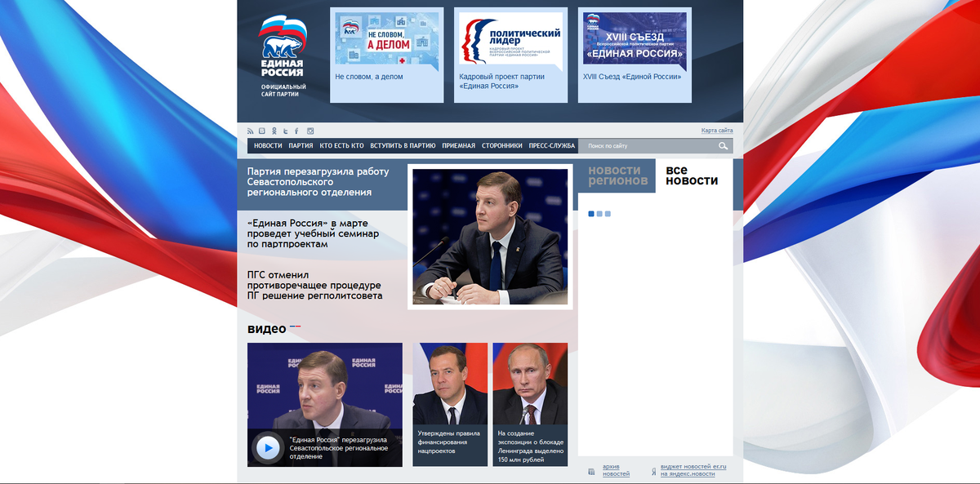Click caption Утверждены правила финансирования нацпроектов
980x484 pixels.
pos(448,442)
